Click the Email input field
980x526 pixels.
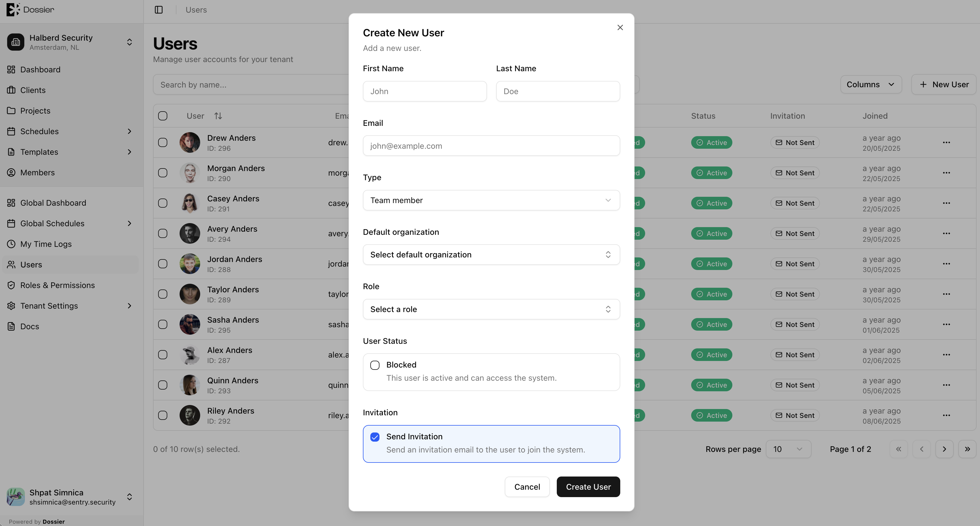point(491,146)
